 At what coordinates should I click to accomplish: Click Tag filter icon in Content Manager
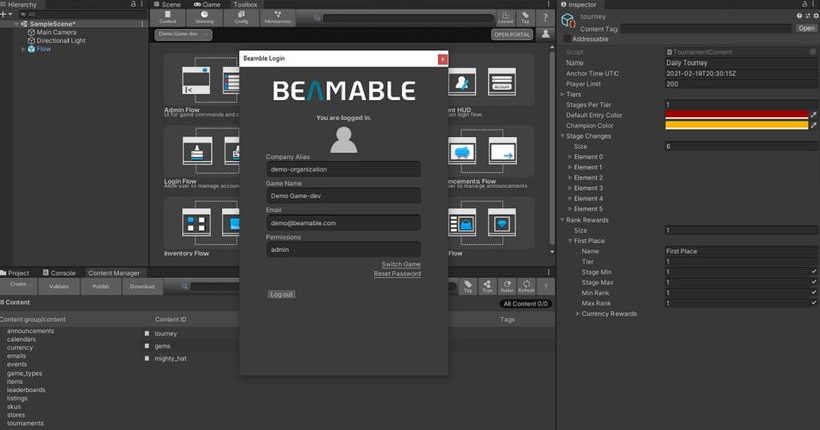(x=468, y=286)
